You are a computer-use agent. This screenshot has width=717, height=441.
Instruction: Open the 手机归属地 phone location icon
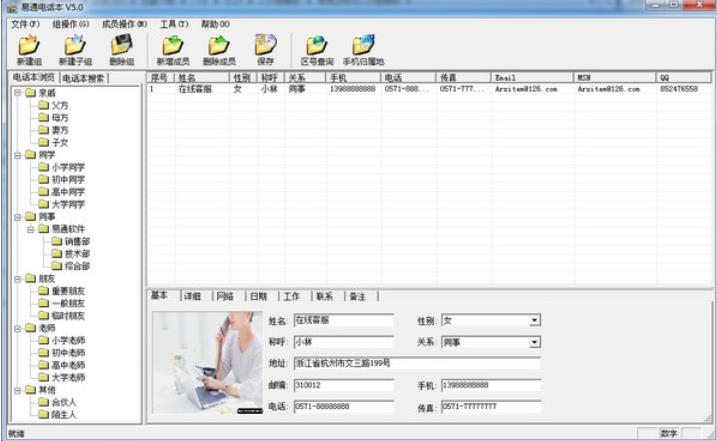click(x=363, y=46)
